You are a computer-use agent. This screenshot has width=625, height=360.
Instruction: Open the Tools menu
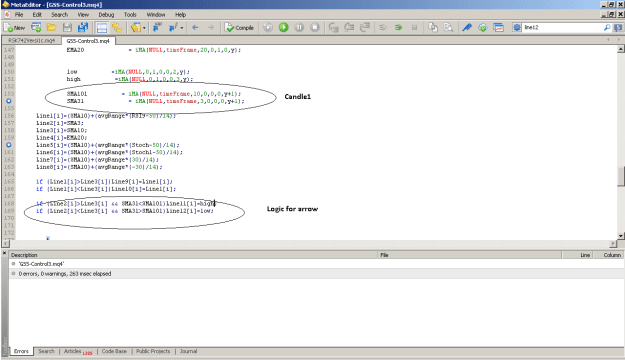[130, 14]
